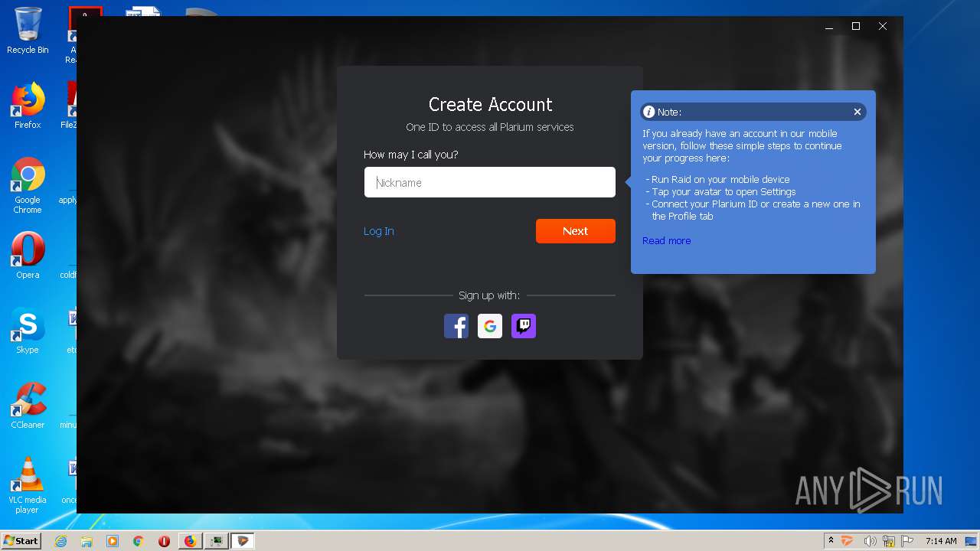
Task: Select the Opera desktop shortcut
Action: pyautogui.click(x=28, y=256)
